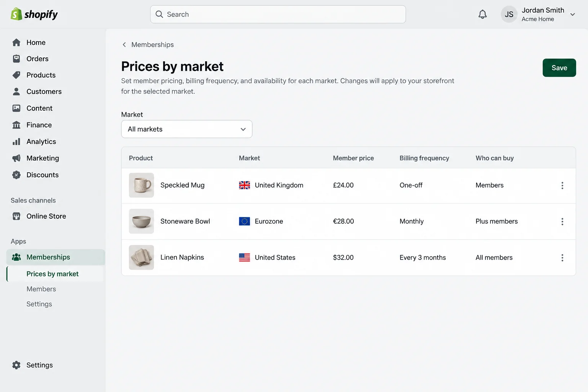The width and height of the screenshot is (588, 392).
Task: Click the Orders inbox icon
Action: click(16, 59)
